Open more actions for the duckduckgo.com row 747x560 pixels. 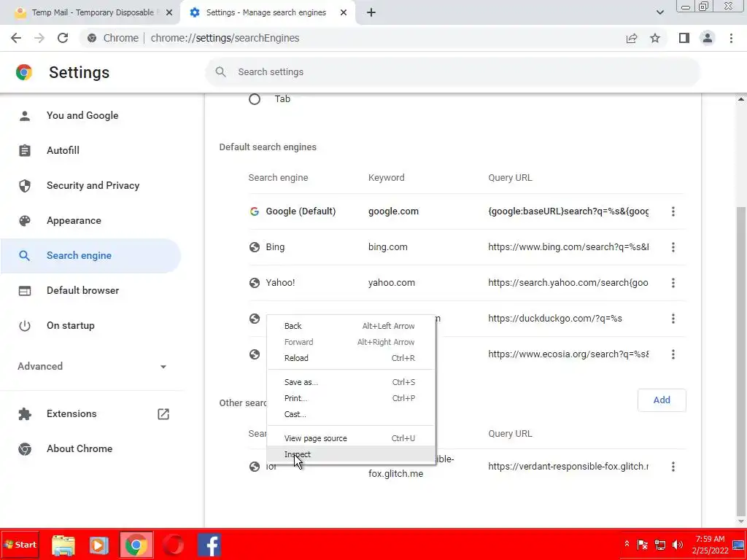point(673,319)
